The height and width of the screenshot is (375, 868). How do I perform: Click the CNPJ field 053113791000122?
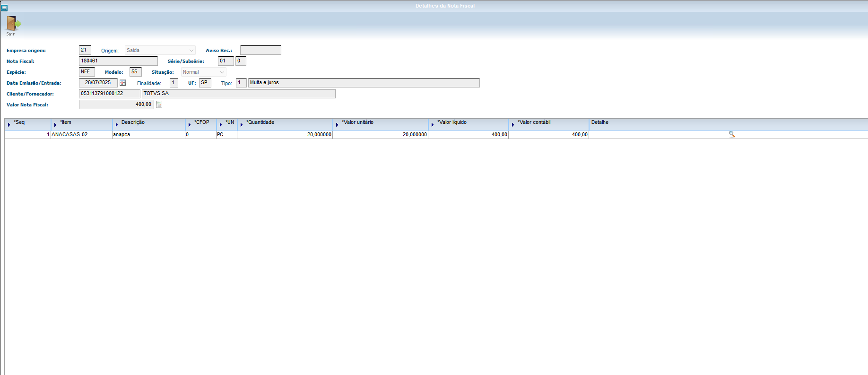click(110, 94)
